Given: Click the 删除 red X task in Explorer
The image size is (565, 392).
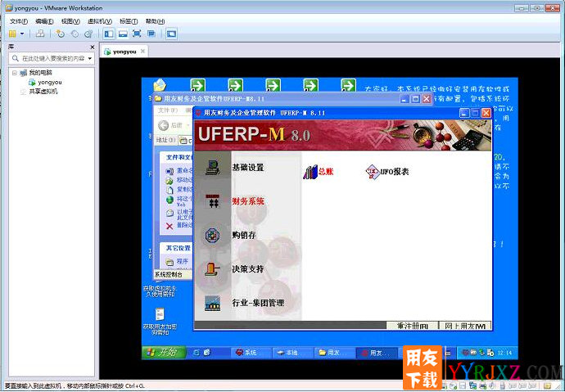Looking at the screenshot, I should [169, 226].
